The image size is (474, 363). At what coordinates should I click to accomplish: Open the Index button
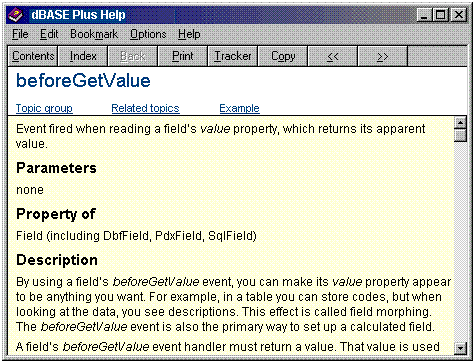(83, 56)
